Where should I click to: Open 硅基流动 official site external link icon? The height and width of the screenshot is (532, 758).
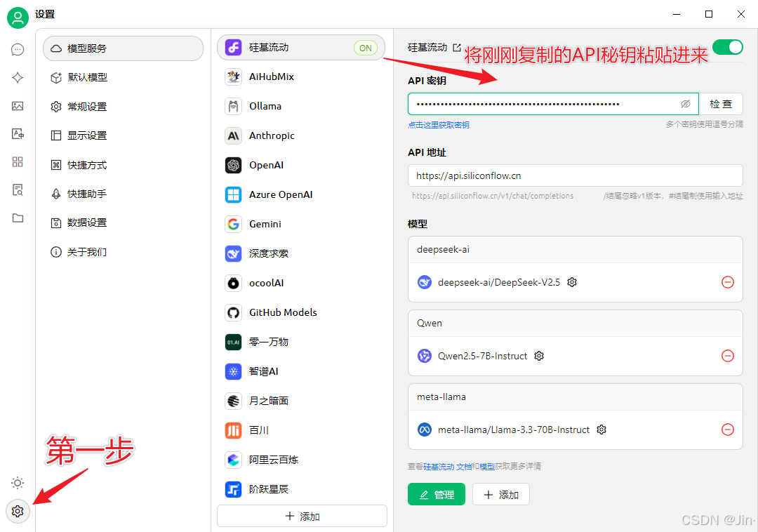pos(457,47)
